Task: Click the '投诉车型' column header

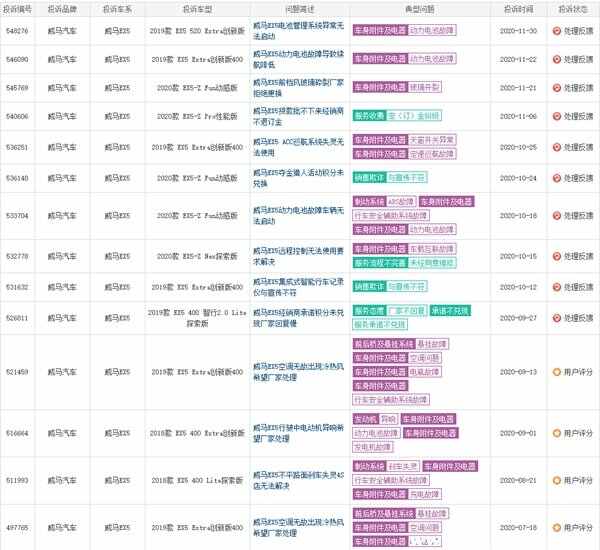Action: tap(197, 9)
